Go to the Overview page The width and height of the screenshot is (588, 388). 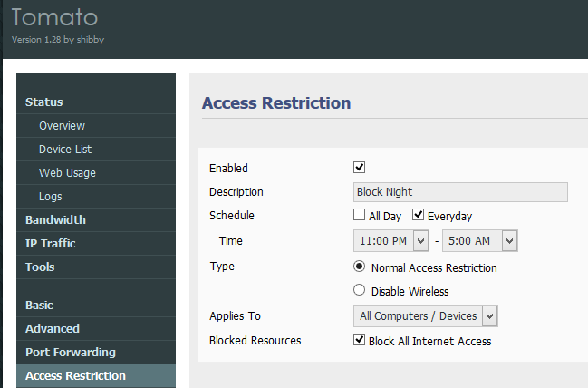tap(62, 126)
